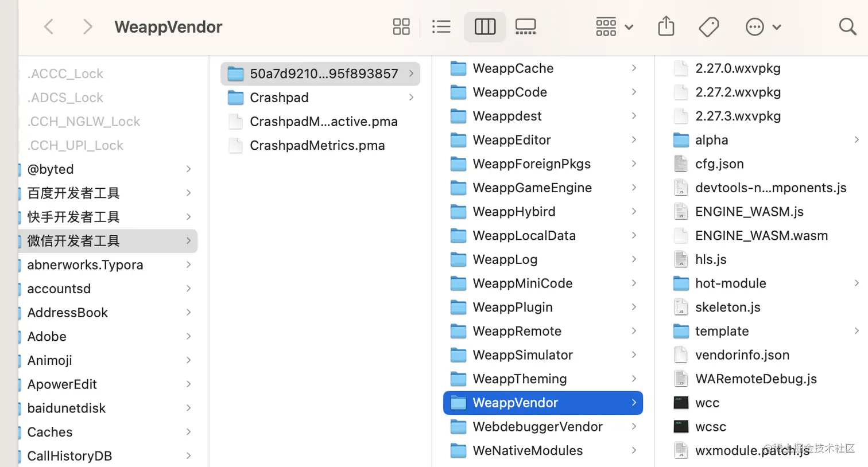Image resolution: width=868 pixels, height=467 pixels.
Task: Open the WeappSimulator folder
Action: 543,355
